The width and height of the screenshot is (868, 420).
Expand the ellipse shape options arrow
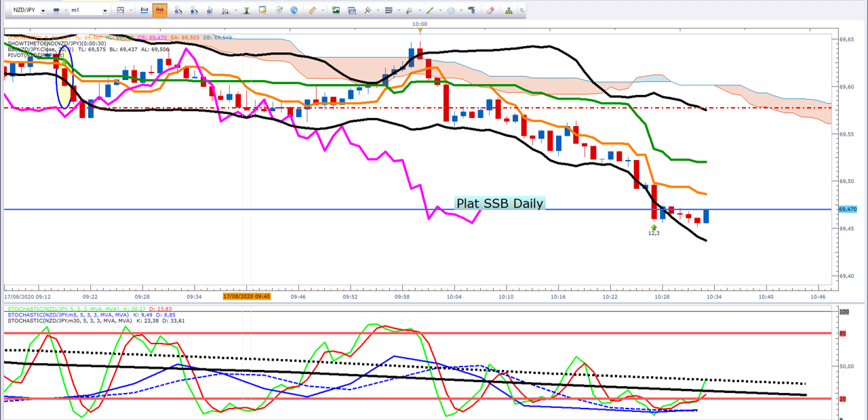click(461, 10)
